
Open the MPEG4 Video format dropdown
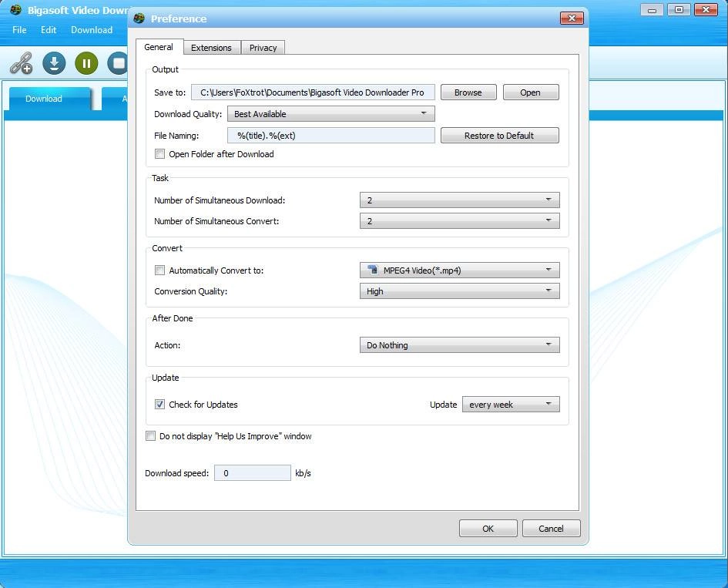(460, 270)
